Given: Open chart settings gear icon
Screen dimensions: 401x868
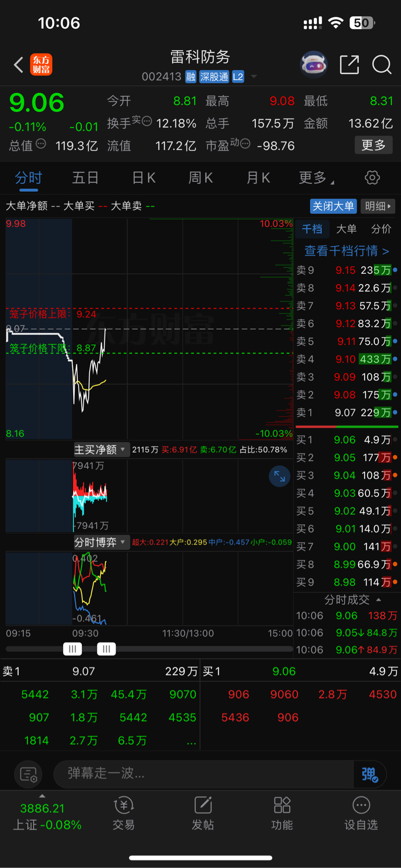Looking at the screenshot, I should (x=372, y=178).
